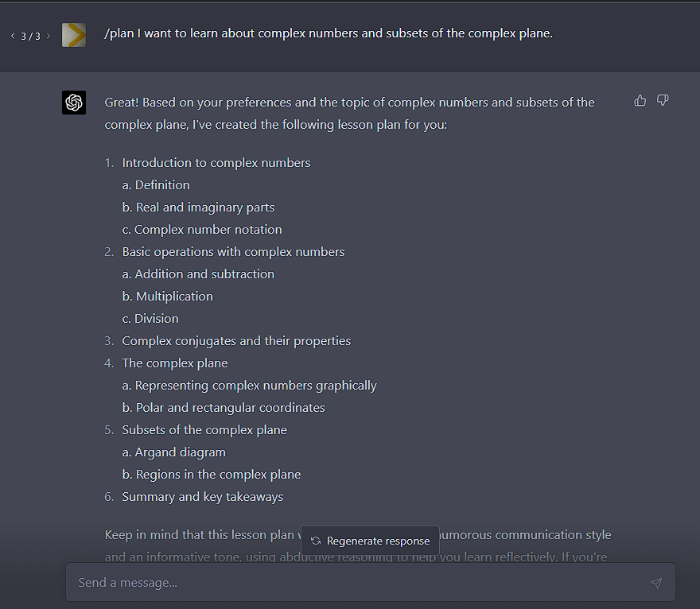Click the /plan user prompt text

coord(328,33)
